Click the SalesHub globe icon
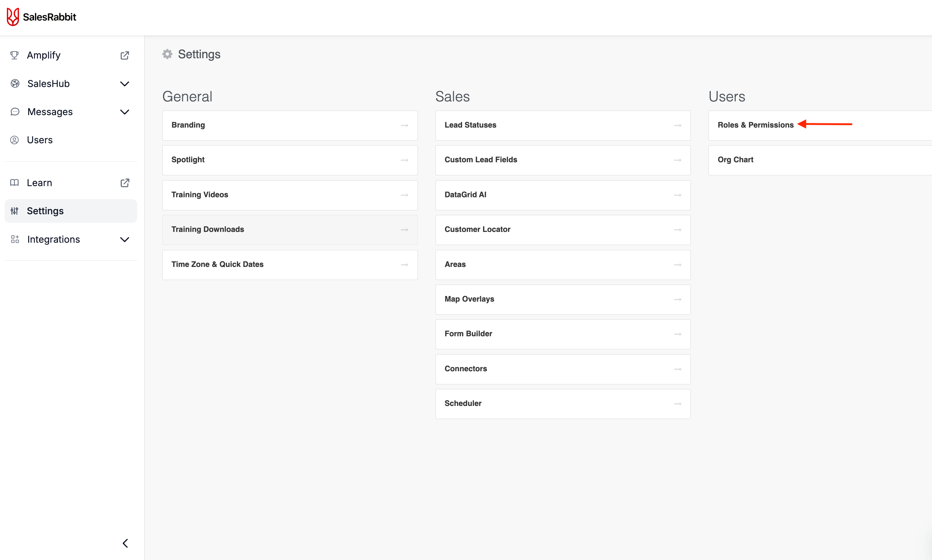 click(15, 83)
